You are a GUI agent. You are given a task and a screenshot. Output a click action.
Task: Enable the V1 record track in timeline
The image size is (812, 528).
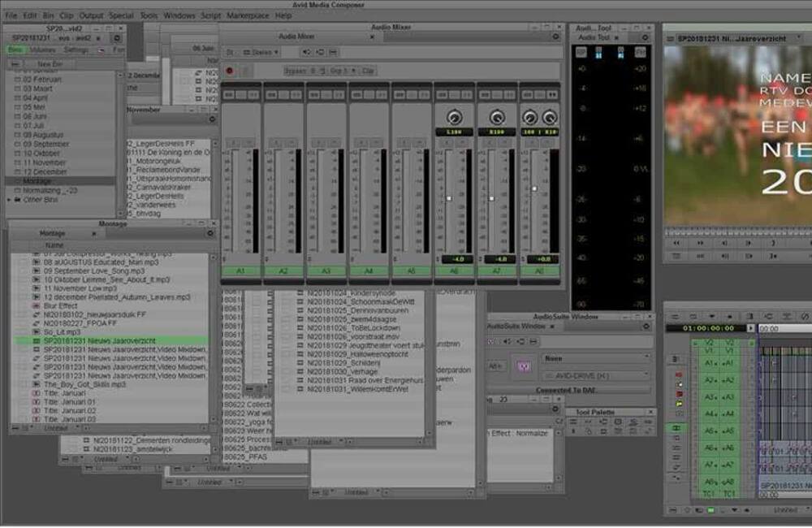click(730, 351)
